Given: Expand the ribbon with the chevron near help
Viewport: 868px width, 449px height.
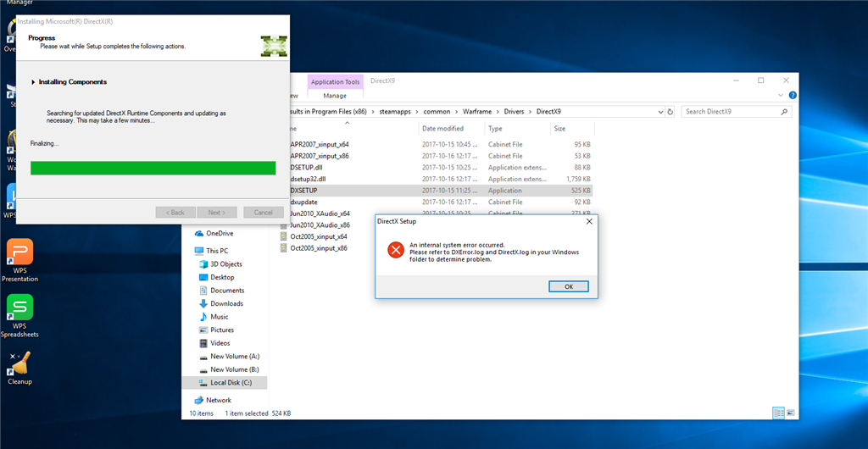Looking at the screenshot, I should click(782, 95).
